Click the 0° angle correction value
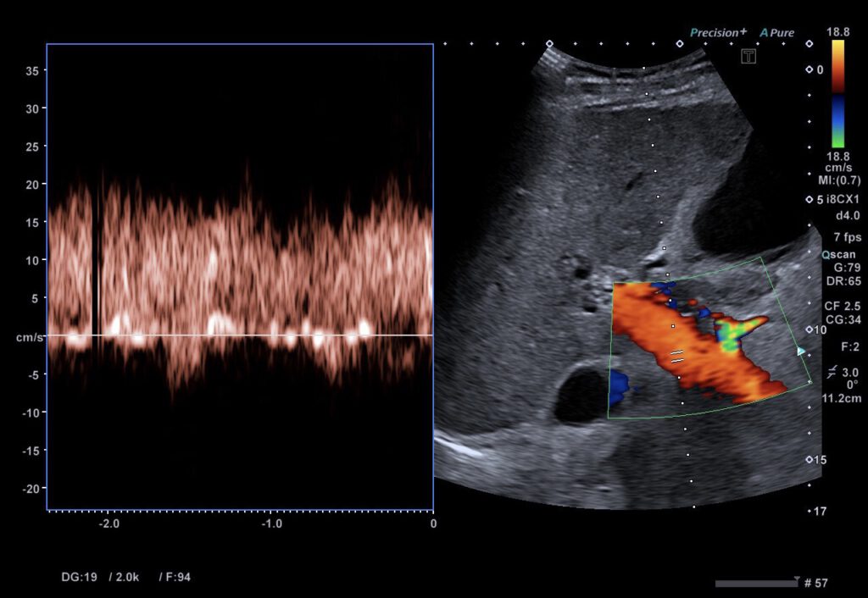 (851, 385)
